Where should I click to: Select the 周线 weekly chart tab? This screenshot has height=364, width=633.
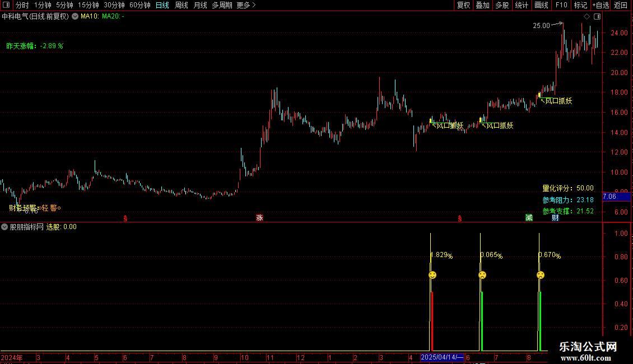[x=181, y=5]
